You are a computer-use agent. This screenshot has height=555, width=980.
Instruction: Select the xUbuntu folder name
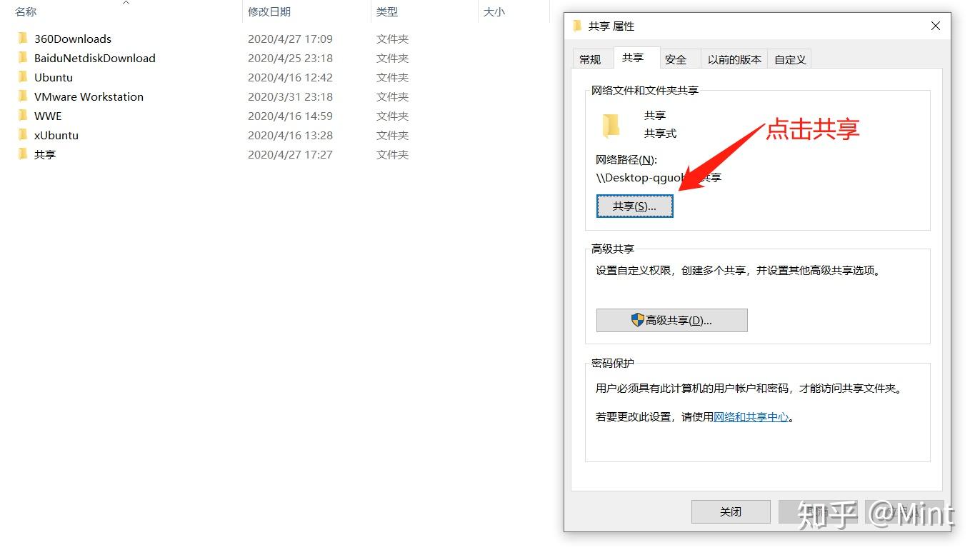56,135
